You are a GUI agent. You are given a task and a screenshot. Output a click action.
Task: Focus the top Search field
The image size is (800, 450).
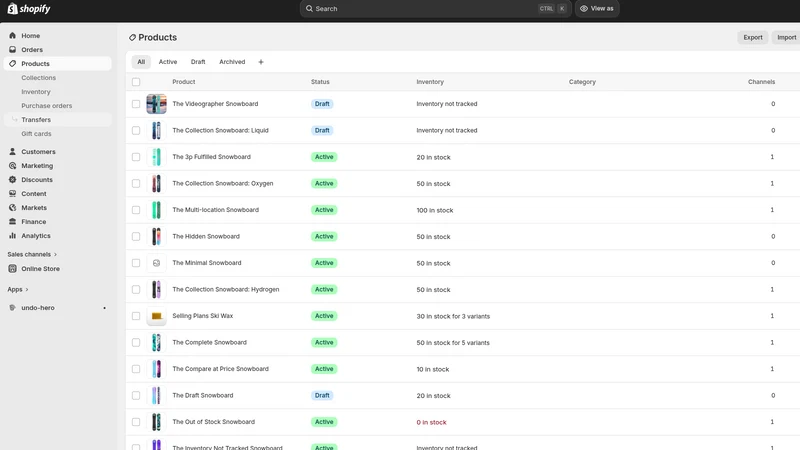435,9
